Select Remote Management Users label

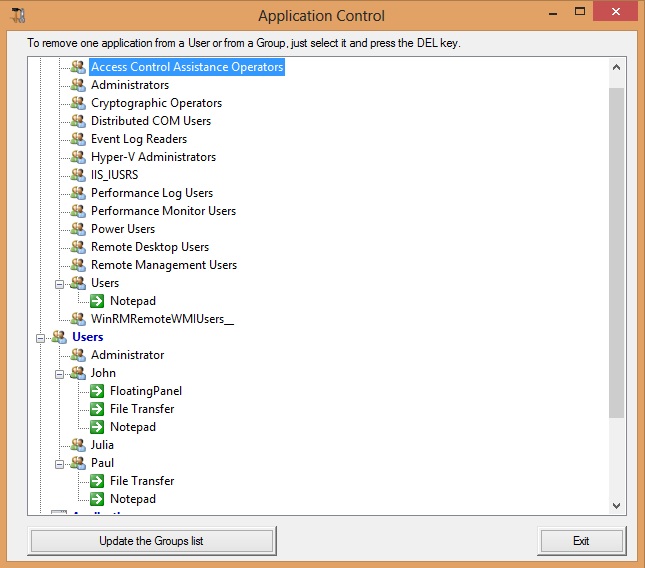[x=164, y=265]
